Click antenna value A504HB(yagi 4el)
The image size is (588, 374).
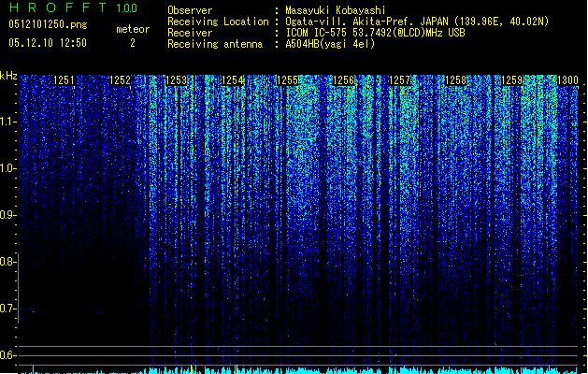pos(330,44)
